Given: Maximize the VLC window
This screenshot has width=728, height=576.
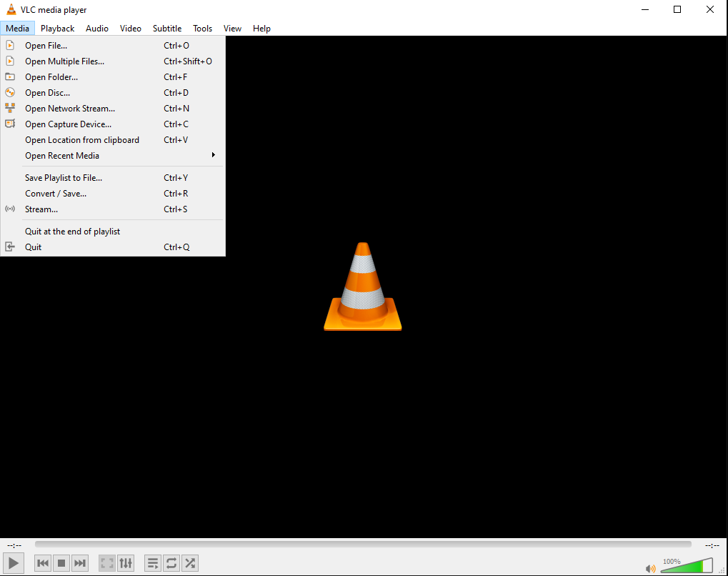Looking at the screenshot, I should point(677,9).
